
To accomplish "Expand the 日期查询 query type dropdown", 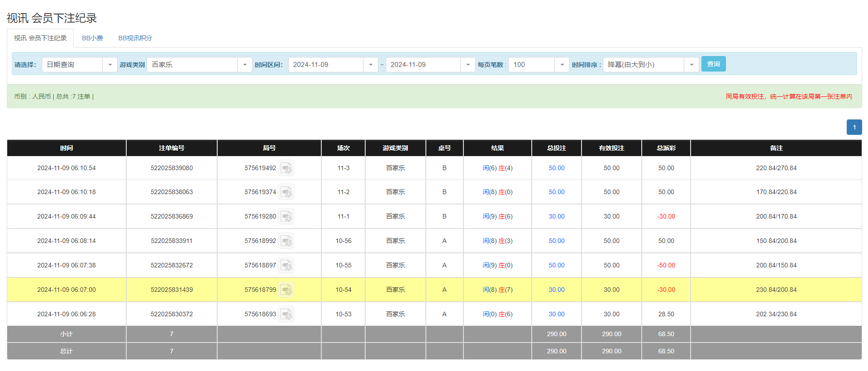I will [x=110, y=65].
